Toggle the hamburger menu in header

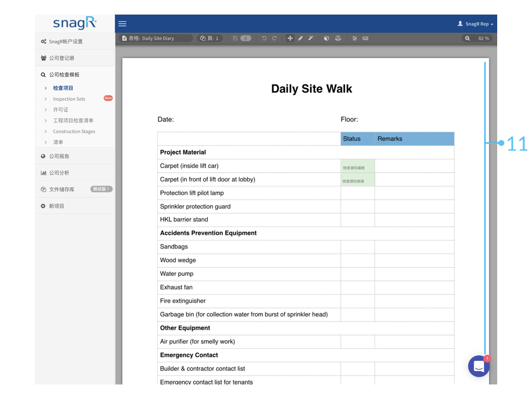coord(122,24)
